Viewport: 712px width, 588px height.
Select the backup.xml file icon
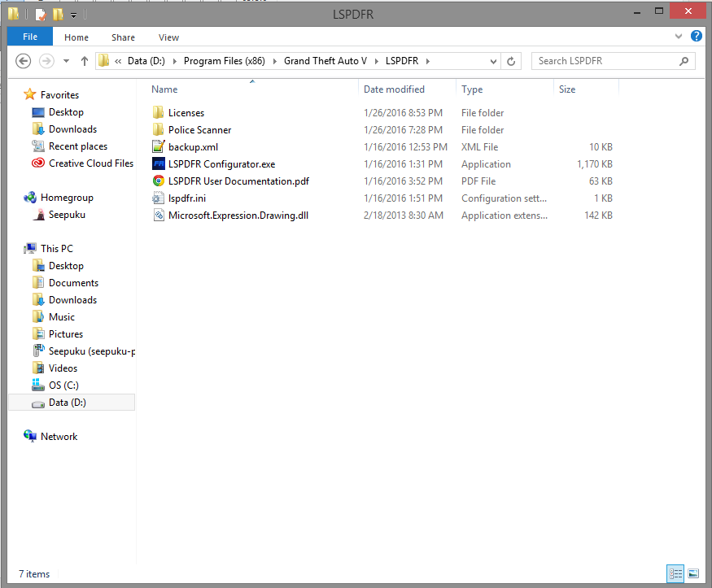(x=158, y=146)
